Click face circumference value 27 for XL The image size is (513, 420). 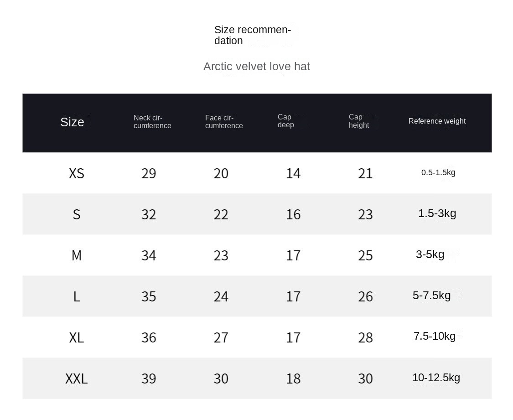click(221, 338)
